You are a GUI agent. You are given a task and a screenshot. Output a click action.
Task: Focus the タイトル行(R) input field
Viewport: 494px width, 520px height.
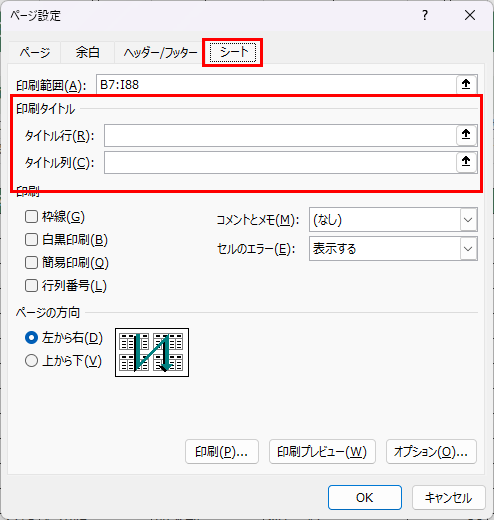(x=280, y=135)
